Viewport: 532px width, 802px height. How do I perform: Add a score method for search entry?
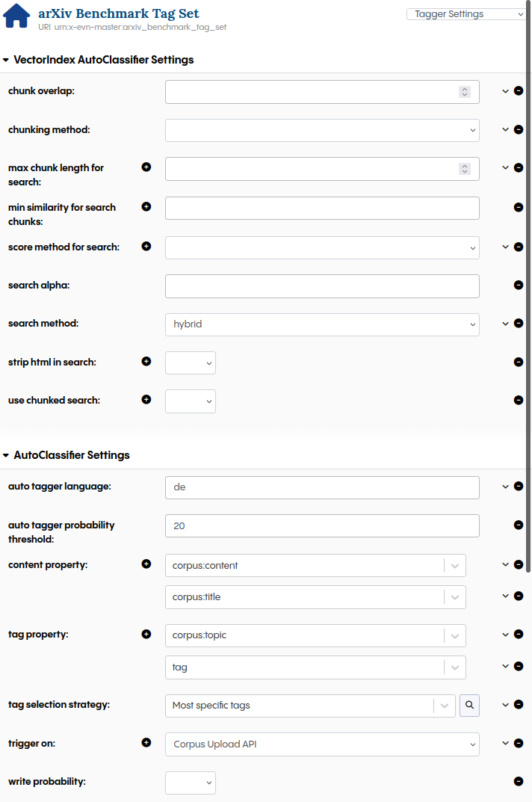coord(146,246)
